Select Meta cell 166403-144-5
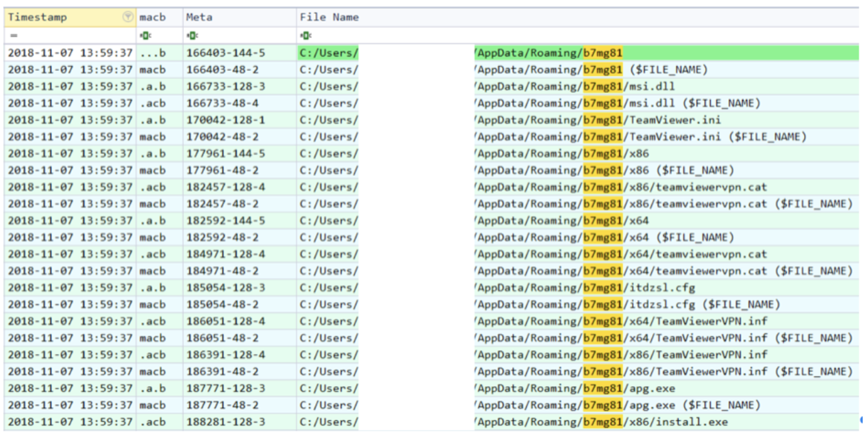 pyautogui.click(x=240, y=53)
